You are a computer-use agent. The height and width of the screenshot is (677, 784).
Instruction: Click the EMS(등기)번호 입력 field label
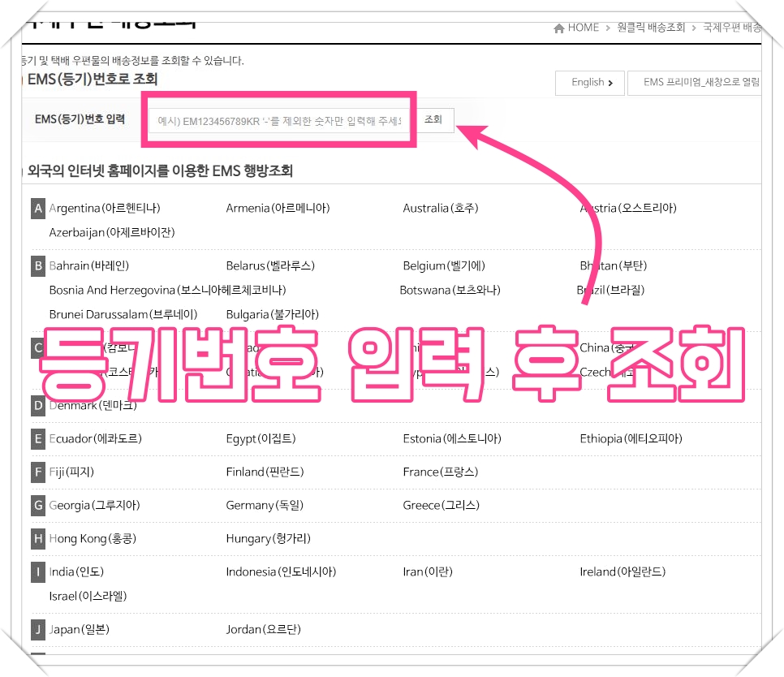[x=80, y=119]
